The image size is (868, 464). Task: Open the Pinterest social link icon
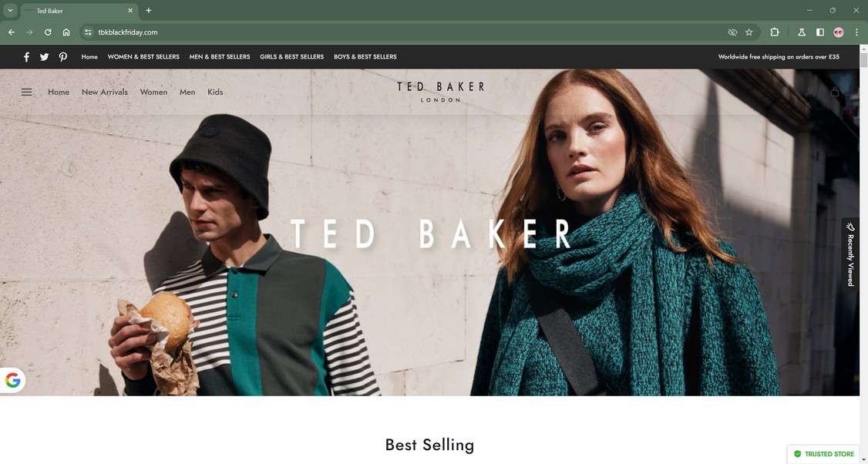63,57
